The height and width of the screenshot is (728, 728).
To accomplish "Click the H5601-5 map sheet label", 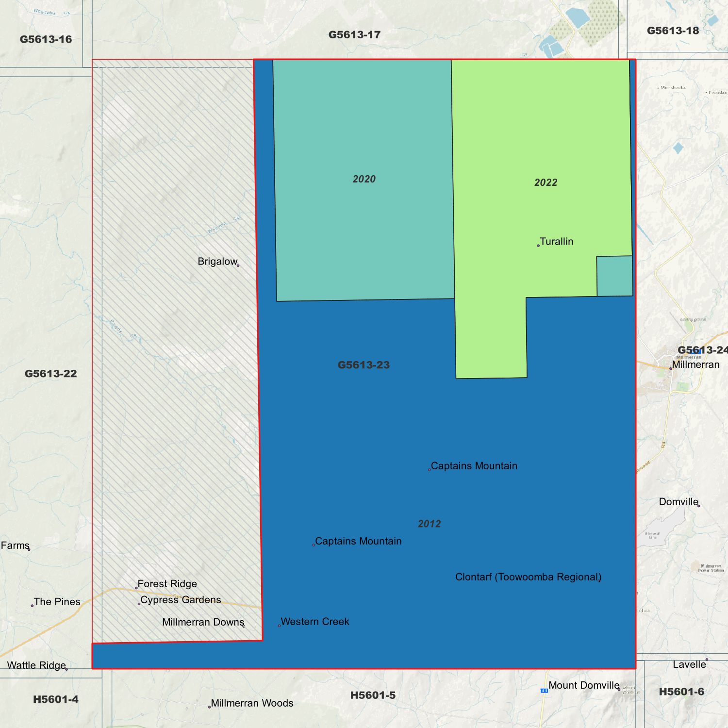I will point(373,695).
